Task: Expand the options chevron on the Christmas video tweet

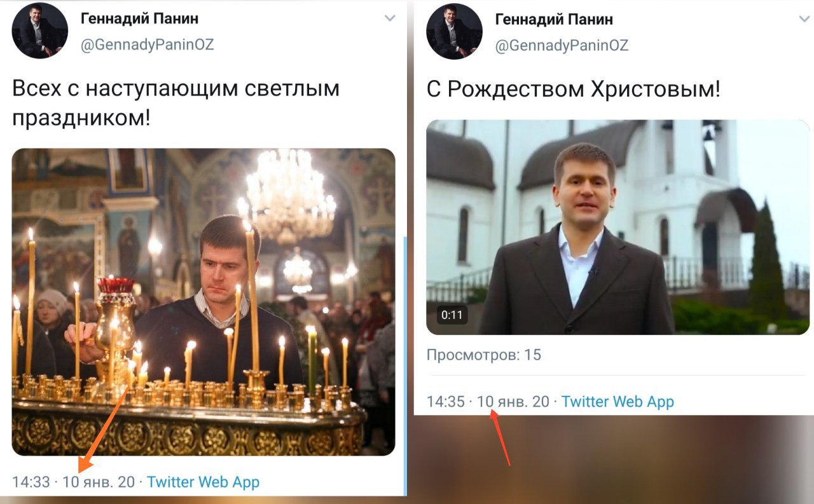Action: (x=804, y=19)
